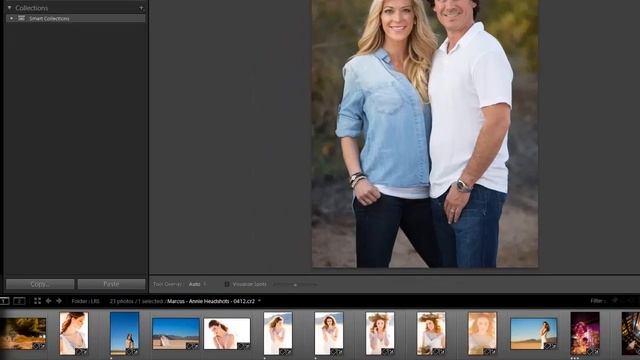Screen dimensions: 640x360
Task: Select the wide blue sky desert thumbnail
Action: (176, 333)
